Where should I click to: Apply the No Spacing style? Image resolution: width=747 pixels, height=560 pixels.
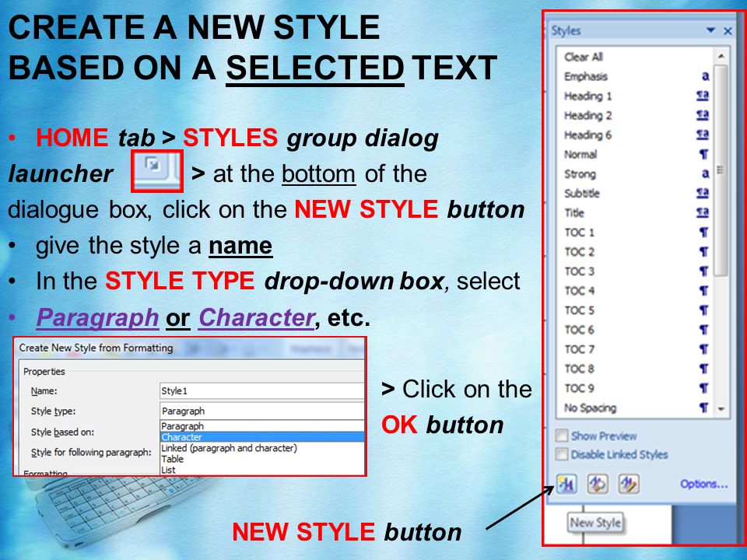pyautogui.click(x=637, y=408)
